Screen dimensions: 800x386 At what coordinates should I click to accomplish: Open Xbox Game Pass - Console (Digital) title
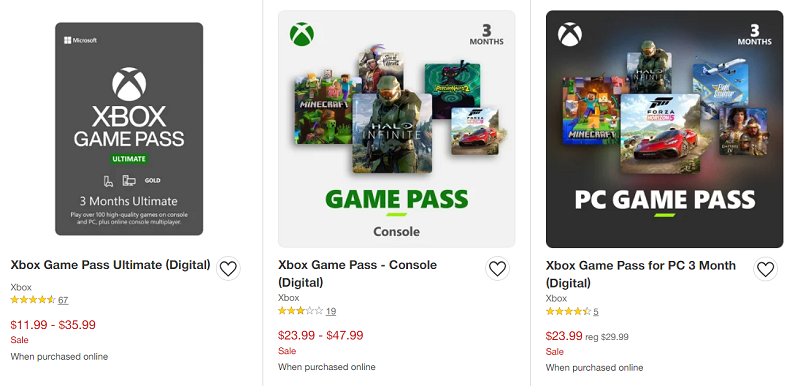pos(358,273)
